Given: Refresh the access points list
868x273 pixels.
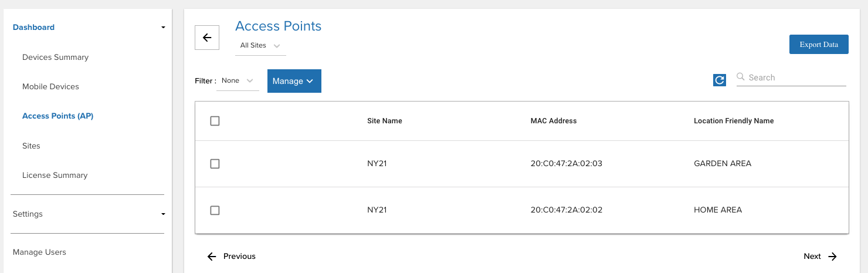Looking at the screenshot, I should click(720, 80).
